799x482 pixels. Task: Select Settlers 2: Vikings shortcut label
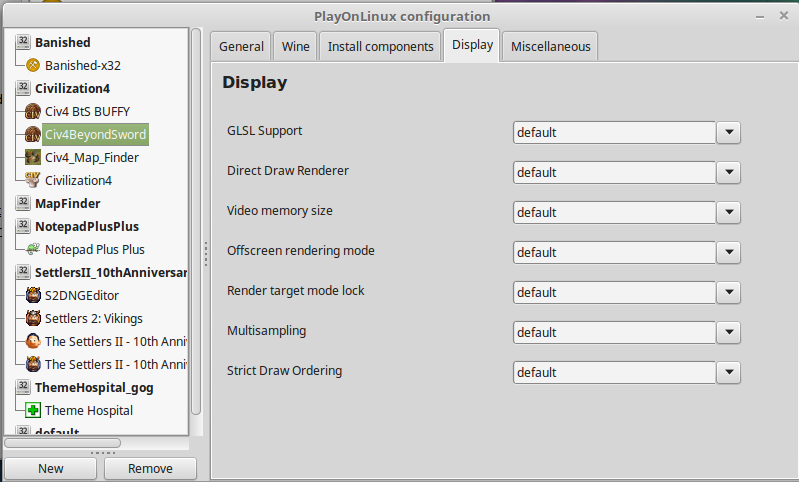(94, 318)
